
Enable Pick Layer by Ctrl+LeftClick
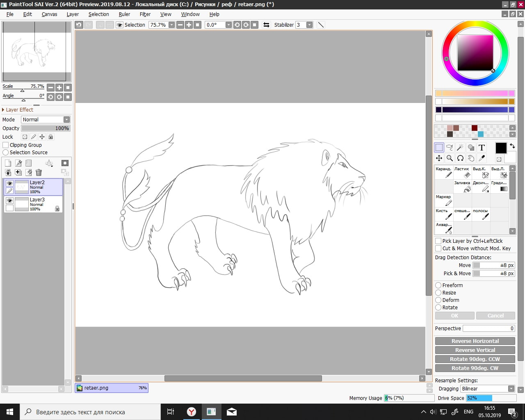[x=438, y=241]
